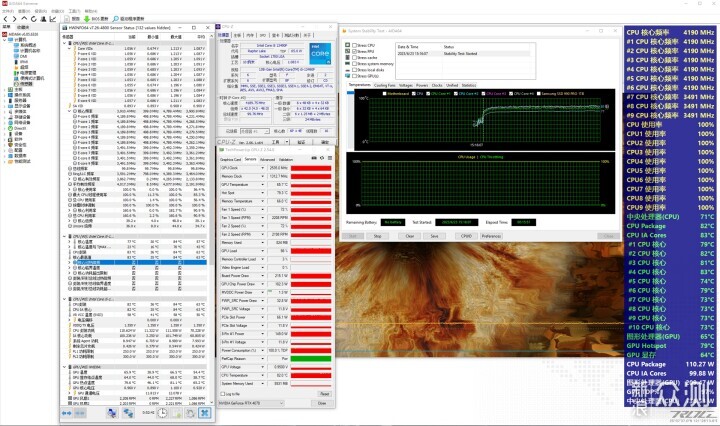Click AIDA64 graph chart icon in toolbar
The width and height of the screenshot is (720, 426).
point(53,19)
